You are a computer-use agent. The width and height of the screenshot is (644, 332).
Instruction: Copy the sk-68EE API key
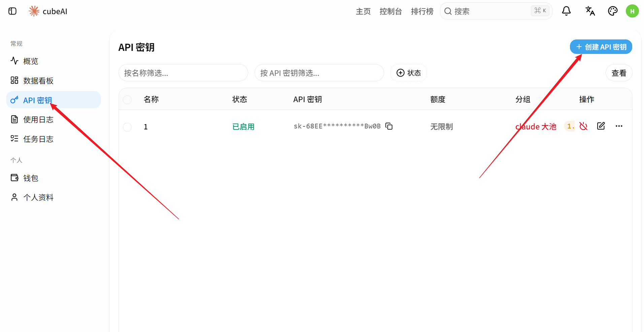[389, 126]
